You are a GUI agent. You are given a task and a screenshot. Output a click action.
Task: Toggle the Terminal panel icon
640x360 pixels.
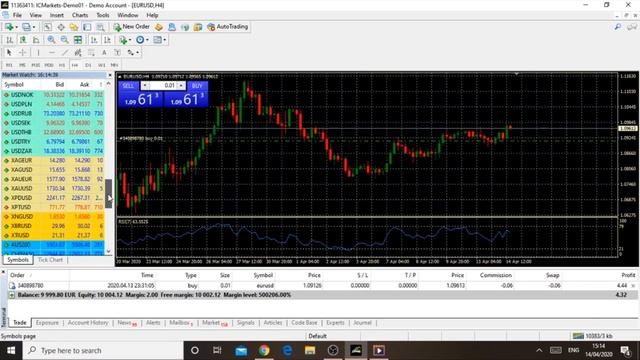[87, 27]
